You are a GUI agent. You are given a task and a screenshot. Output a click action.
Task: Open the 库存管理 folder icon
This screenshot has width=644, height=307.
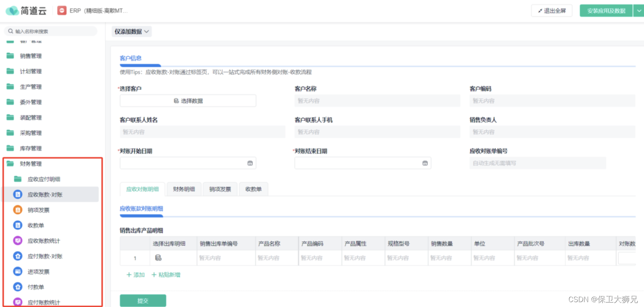11,148
